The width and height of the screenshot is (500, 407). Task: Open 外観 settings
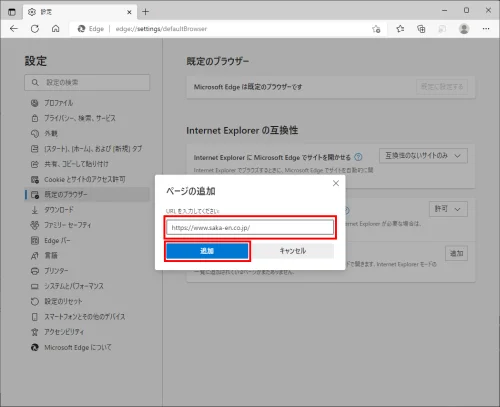coord(87,134)
